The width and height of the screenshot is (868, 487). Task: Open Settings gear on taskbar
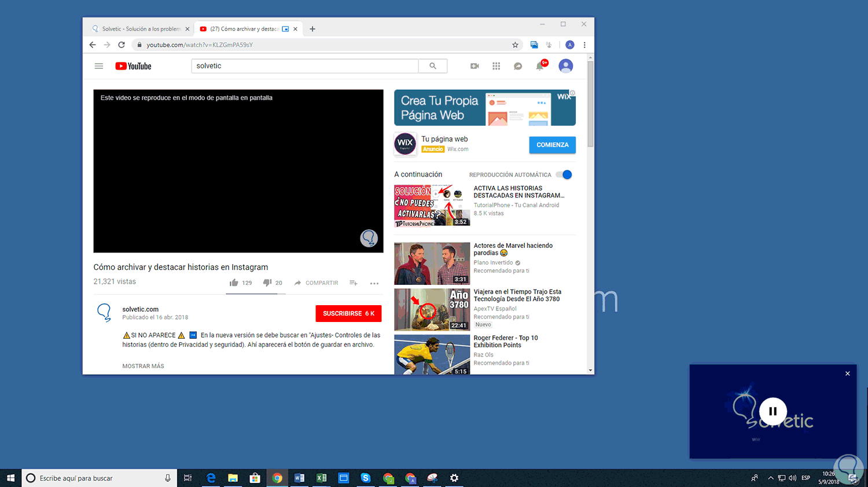coord(454,478)
